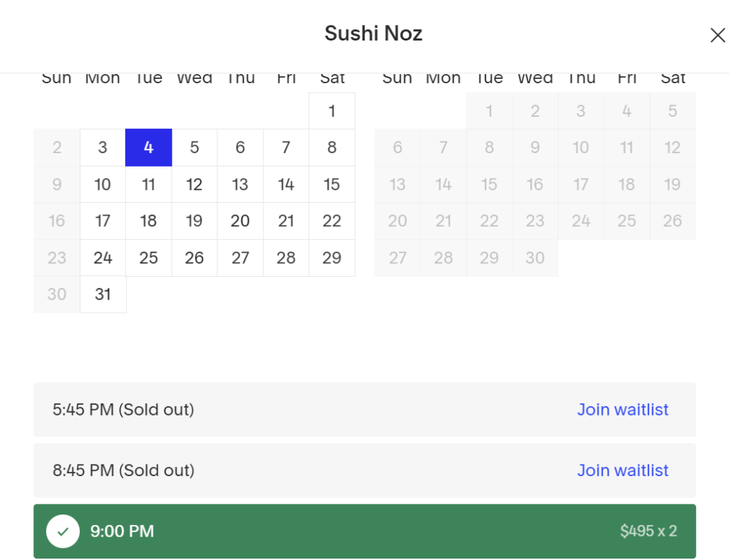Click greyed-out Sunday 9 in left month
The width and height of the screenshot is (729, 560).
coord(57,184)
